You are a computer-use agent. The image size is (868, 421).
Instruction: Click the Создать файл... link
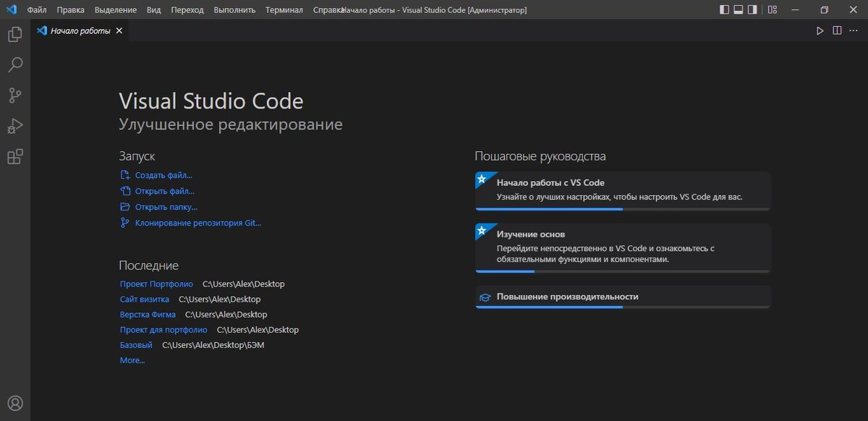click(163, 175)
